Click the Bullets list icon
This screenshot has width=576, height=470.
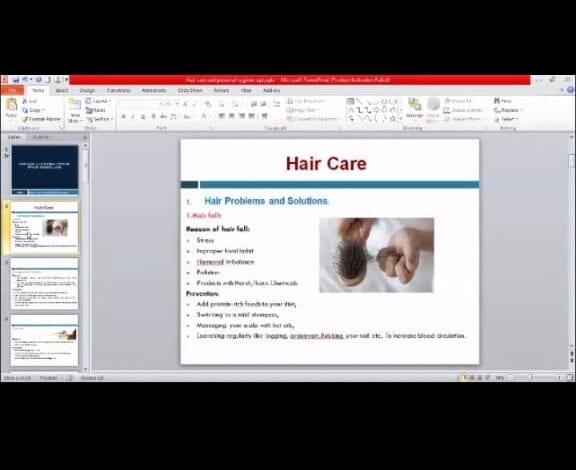(x=222, y=104)
